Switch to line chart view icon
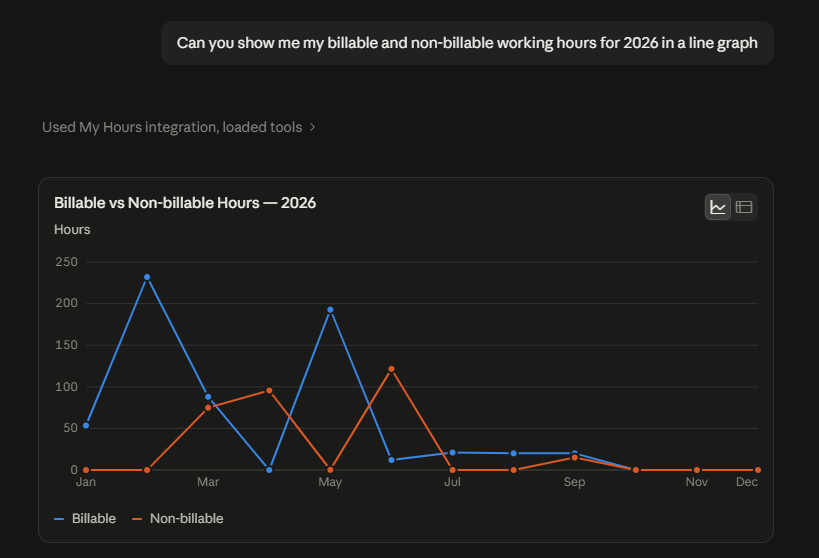 (x=718, y=207)
